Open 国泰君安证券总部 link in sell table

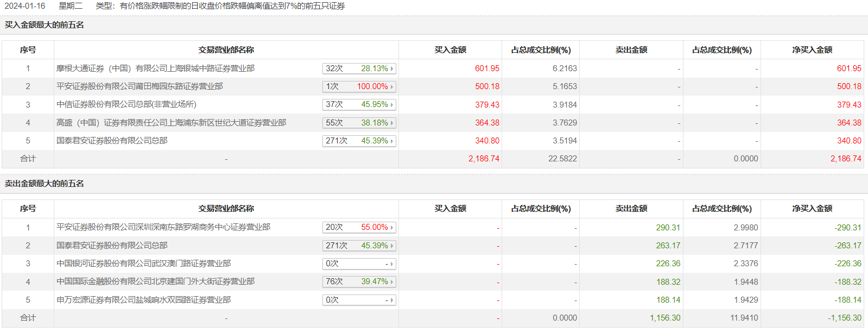(112, 246)
